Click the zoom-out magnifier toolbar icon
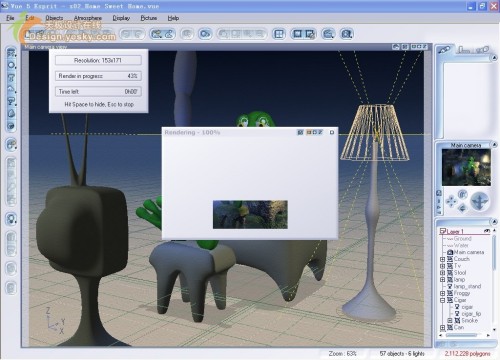The width and height of the screenshot is (500, 360). point(347,34)
